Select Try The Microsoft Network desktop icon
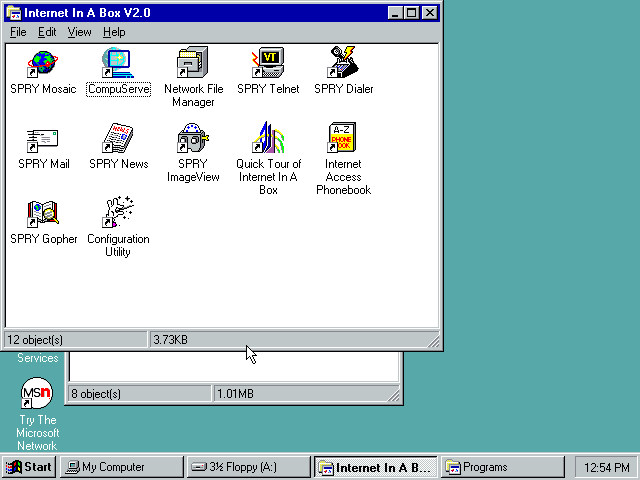 [x=37, y=393]
